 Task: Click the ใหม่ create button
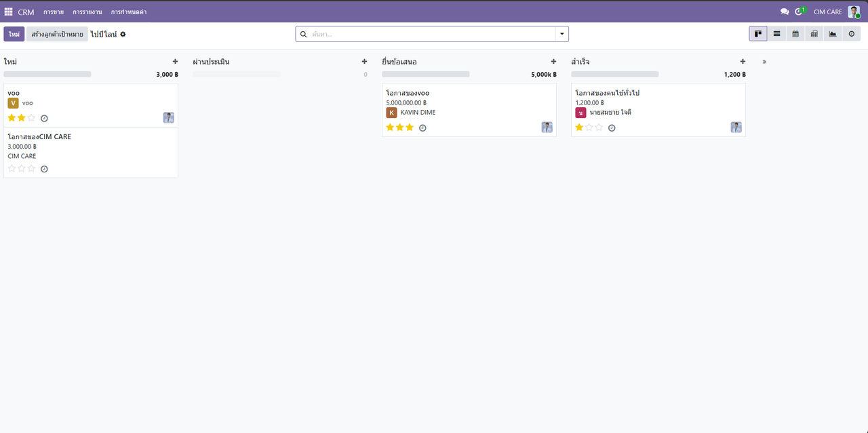tap(14, 34)
